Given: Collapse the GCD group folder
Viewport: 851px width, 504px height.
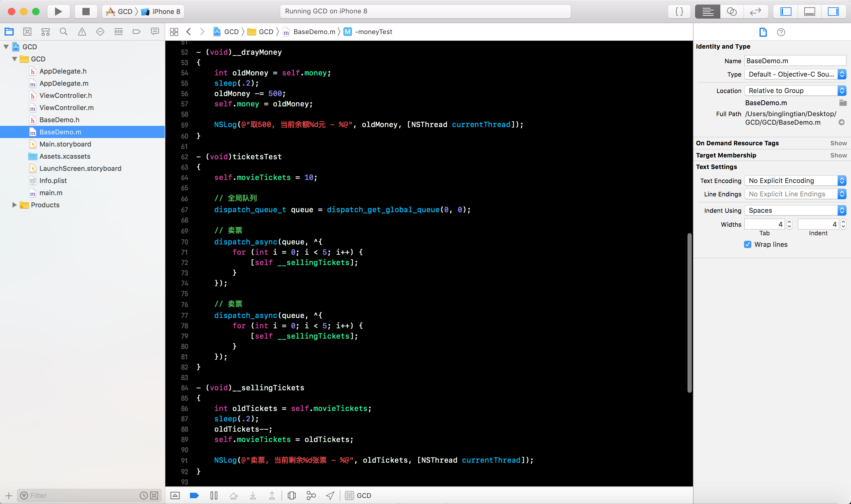Looking at the screenshot, I should point(15,59).
